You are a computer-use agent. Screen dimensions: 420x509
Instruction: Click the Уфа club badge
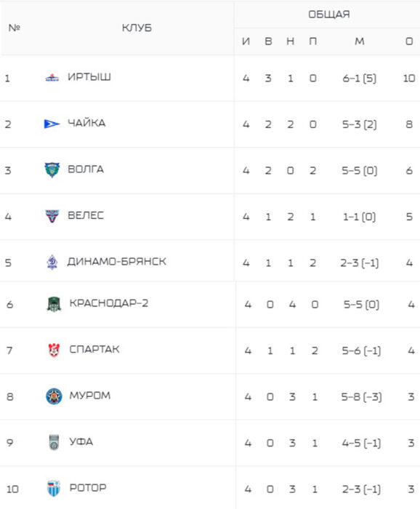pyautogui.click(x=54, y=442)
